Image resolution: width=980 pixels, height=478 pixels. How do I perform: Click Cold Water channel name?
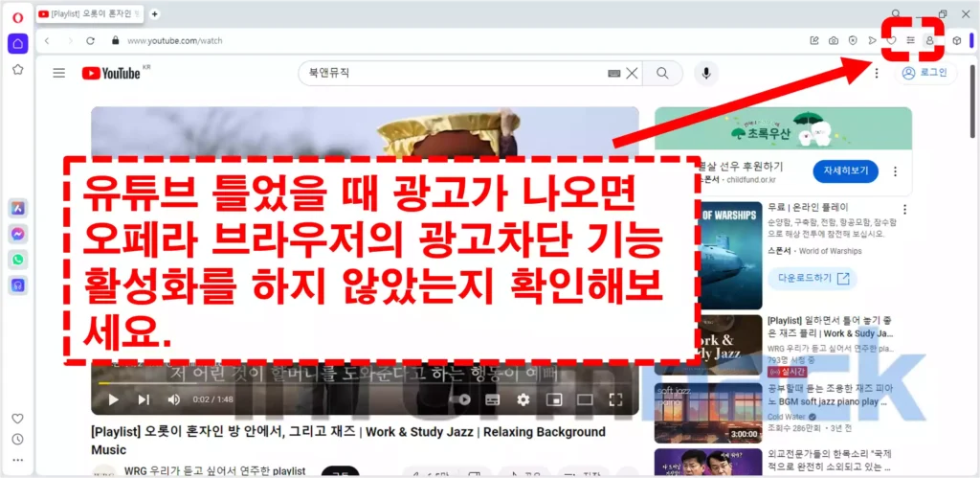(787, 417)
